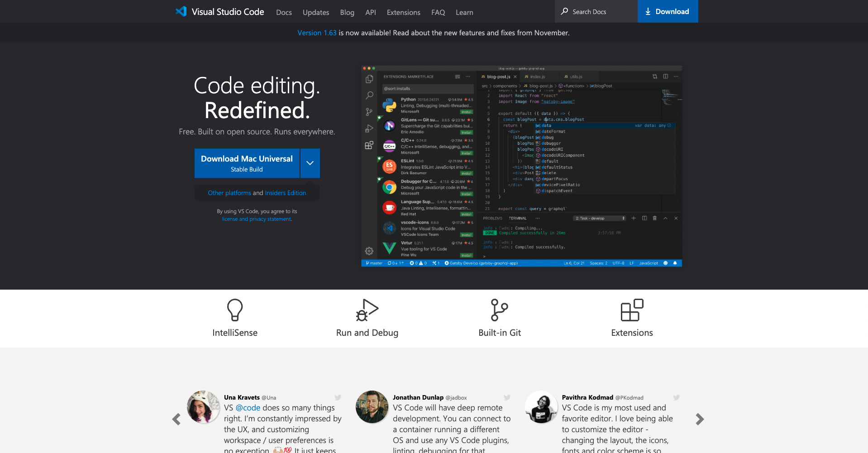Click the IntelliSense lightbulb icon
Screen dimensions: 868x453
[x=235, y=310]
